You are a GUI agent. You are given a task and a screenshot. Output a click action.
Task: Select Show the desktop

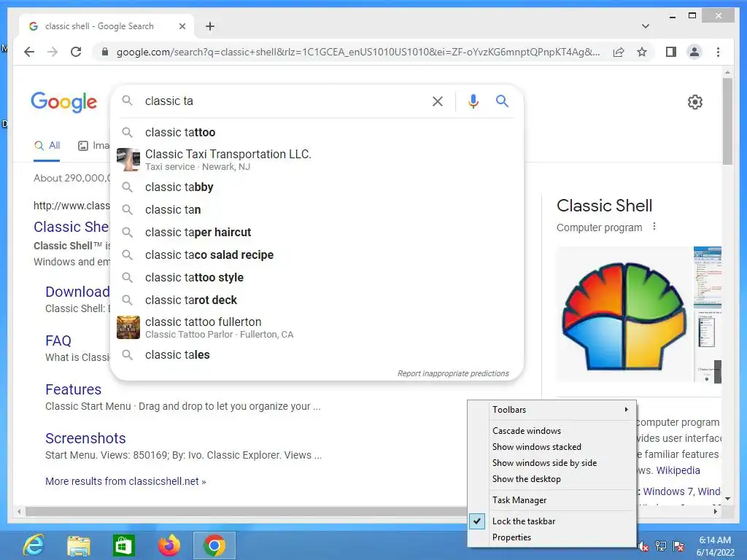click(x=552, y=479)
